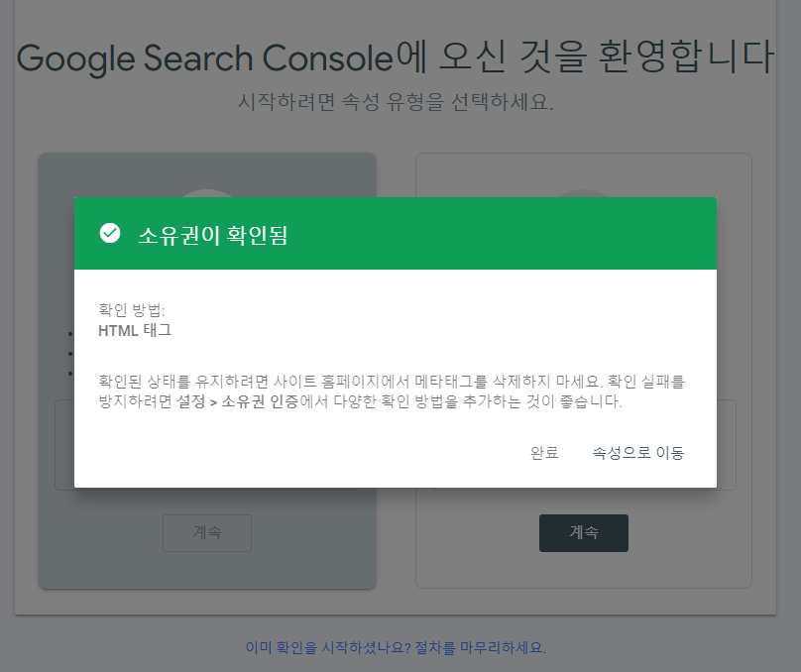Click the 시작하려면 속성 유형을 선택하세요 subtitle
801x672 pixels.
coord(396,102)
